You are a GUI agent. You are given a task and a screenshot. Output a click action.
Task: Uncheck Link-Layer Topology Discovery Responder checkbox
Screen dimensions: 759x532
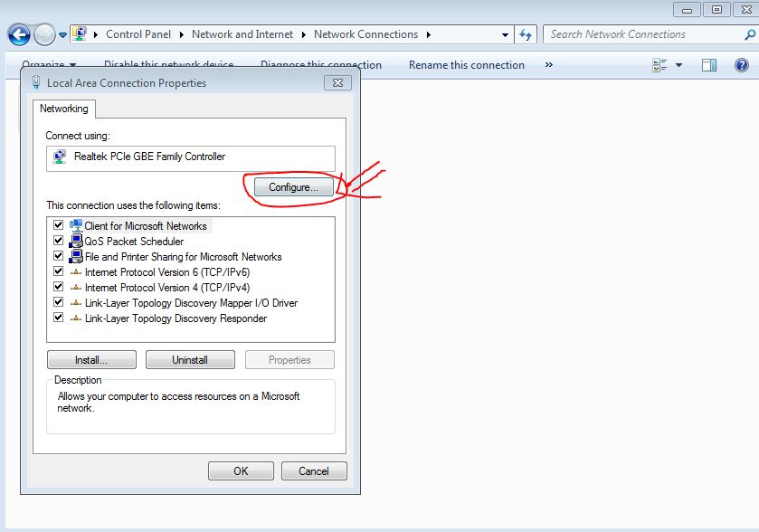tap(58, 318)
